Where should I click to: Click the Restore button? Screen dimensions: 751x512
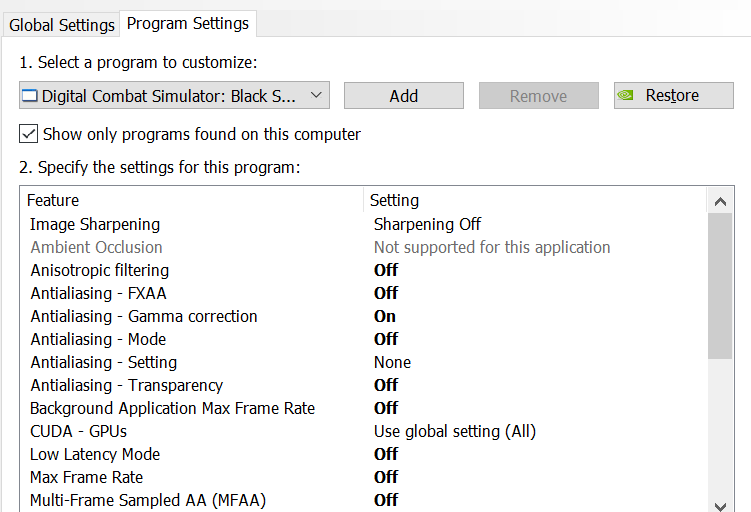point(674,95)
